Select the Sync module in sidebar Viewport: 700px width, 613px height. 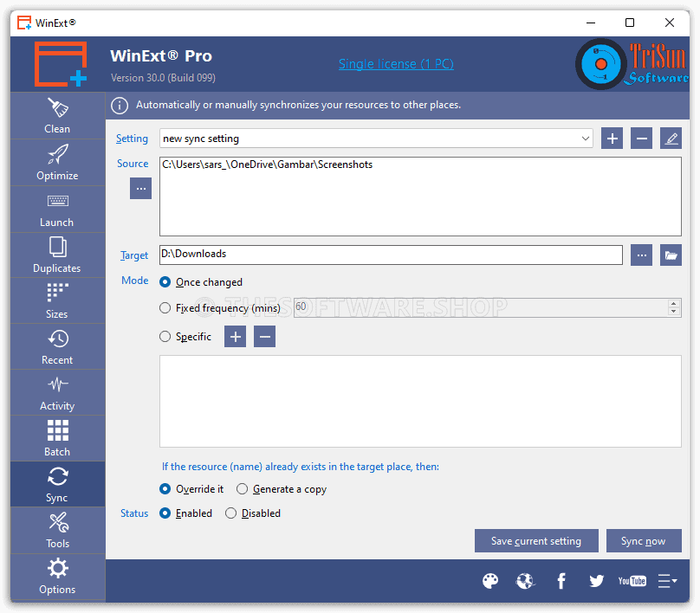(57, 485)
